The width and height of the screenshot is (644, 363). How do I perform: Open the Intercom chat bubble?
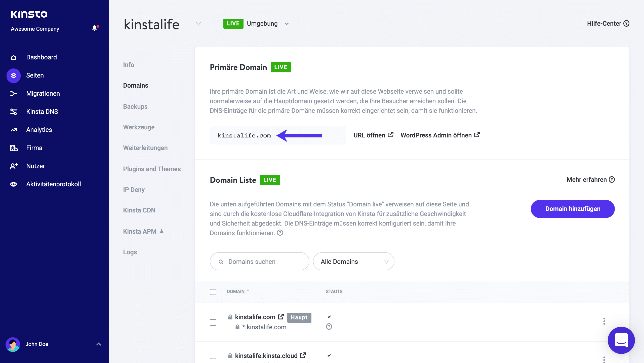coord(621,340)
